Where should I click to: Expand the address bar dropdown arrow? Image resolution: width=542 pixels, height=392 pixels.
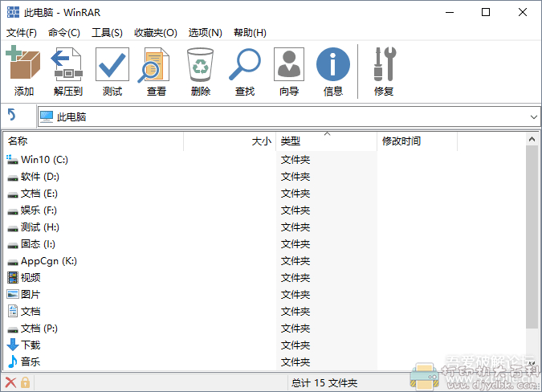pyautogui.click(x=533, y=116)
